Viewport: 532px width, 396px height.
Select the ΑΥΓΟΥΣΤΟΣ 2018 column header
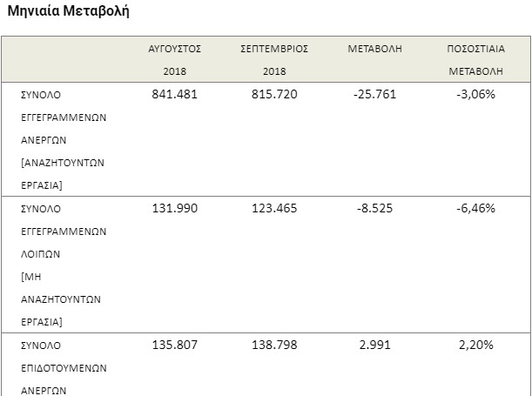click(x=175, y=60)
